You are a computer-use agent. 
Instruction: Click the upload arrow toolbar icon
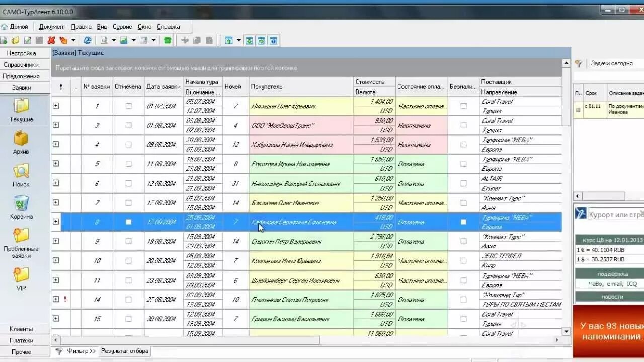pos(229,40)
